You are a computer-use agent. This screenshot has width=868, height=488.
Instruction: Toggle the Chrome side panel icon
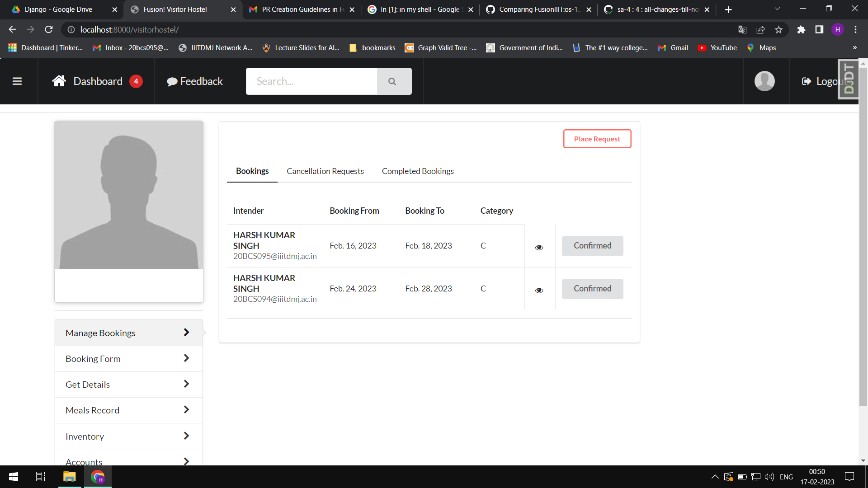(x=819, y=30)
